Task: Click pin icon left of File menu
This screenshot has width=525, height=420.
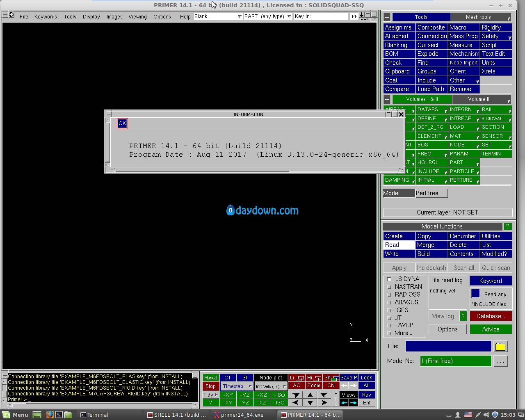Action: pyautogui.click(x=11, y=15)
